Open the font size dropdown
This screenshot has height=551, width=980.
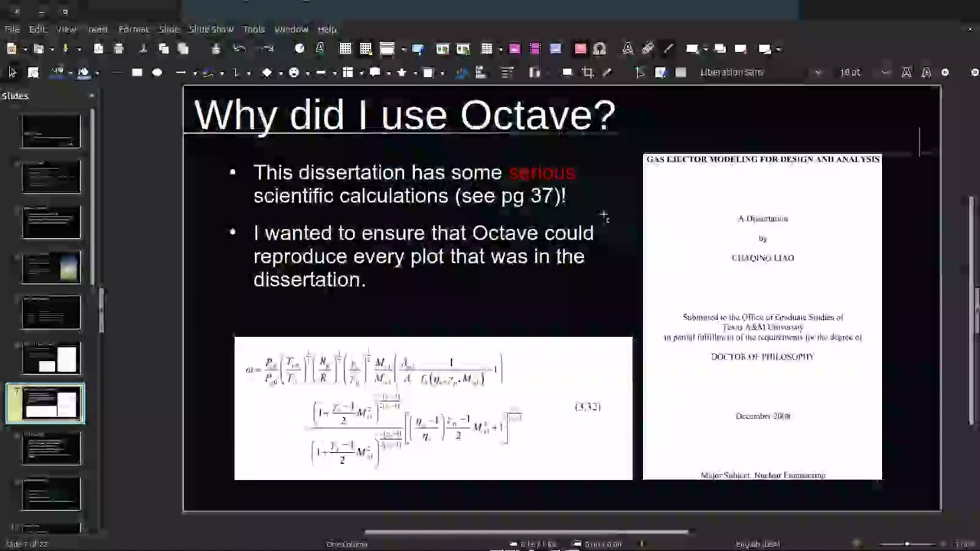coord(886,72)
